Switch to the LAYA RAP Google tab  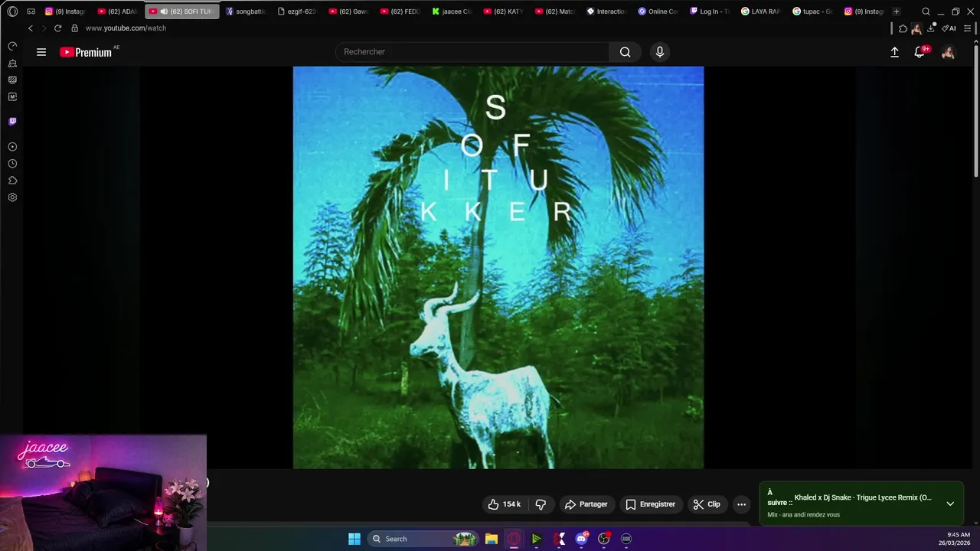click(760, 11)
